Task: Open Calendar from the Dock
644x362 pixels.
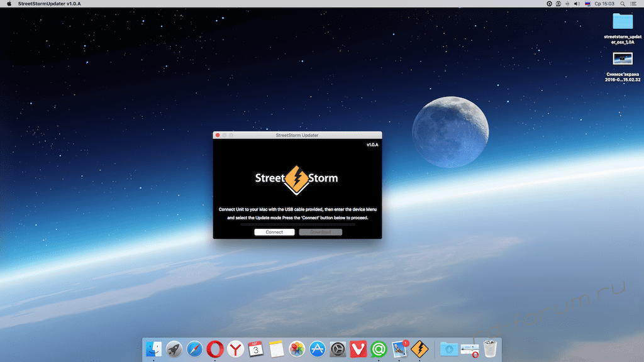Action: pyautogui.click(x=256, y=349)
